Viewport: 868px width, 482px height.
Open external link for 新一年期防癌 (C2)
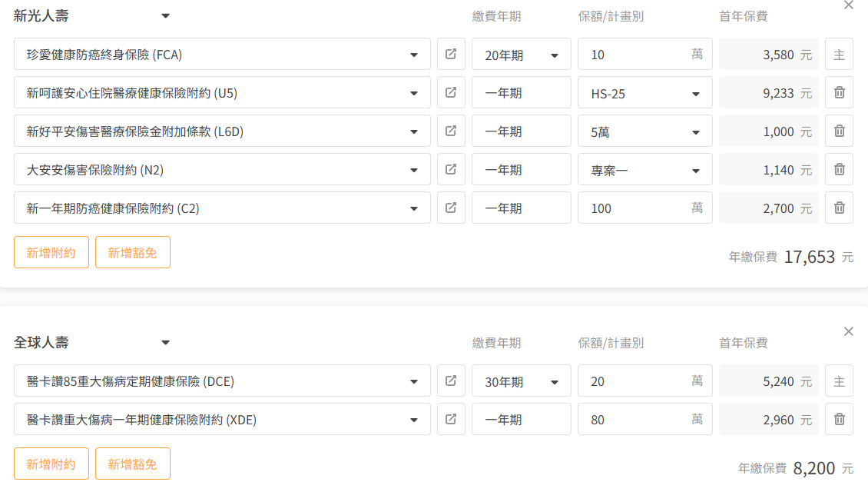coord(451,208)
